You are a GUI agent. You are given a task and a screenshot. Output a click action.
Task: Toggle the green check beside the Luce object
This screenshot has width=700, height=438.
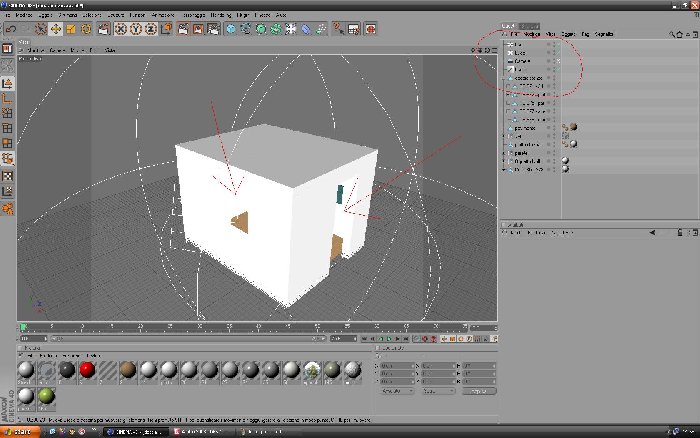[x=558, y=53]
